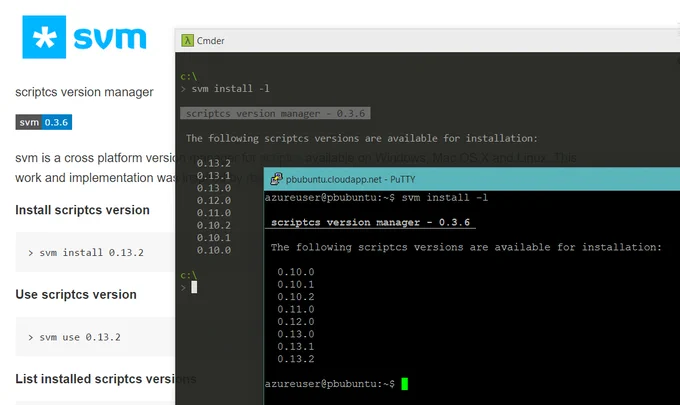
Task: Click version 0.13.1 in the PuTTY list
Action: (296, 346)
